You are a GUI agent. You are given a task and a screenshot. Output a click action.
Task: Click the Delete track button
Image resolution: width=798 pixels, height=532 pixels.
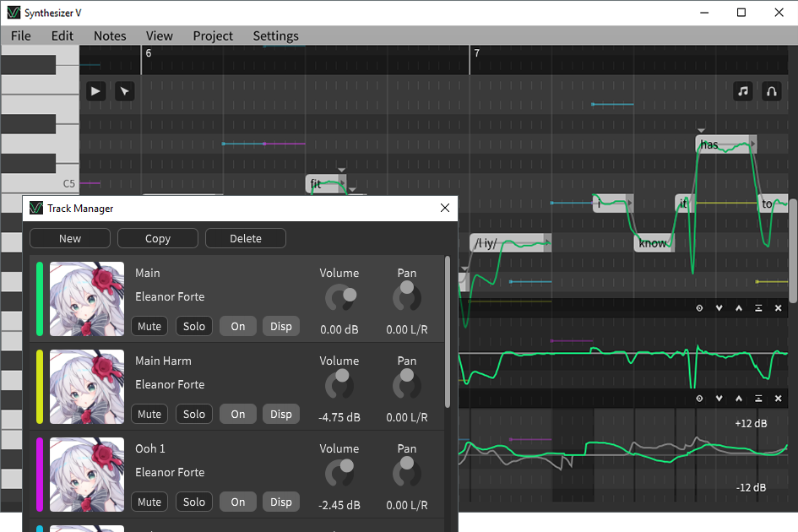click(245, 238)
